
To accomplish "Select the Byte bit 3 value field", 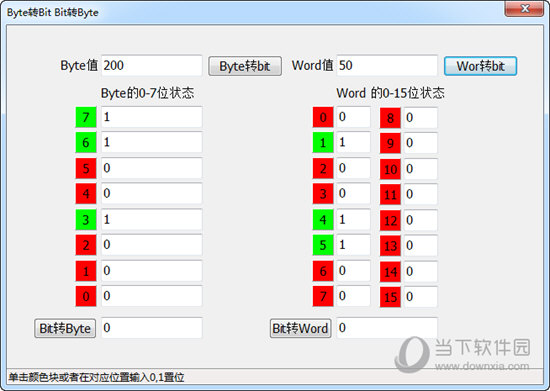I will click(x=152, y=219).
